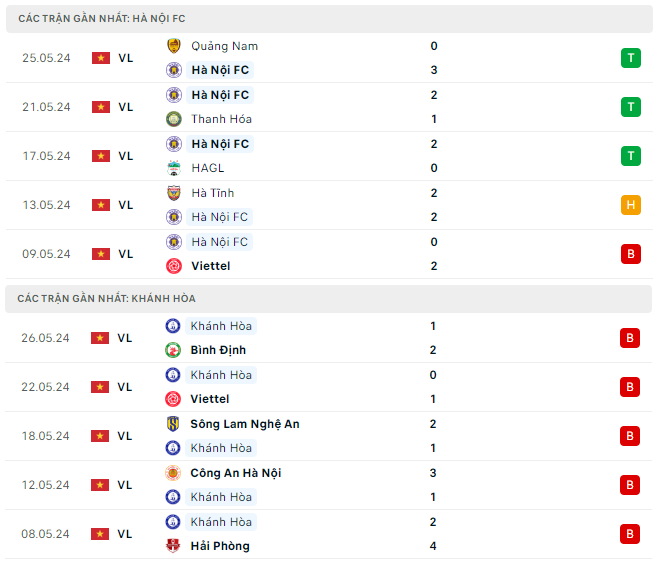Click the Công An Hà Nội crest
659x568 pixels.
(173, 473)
